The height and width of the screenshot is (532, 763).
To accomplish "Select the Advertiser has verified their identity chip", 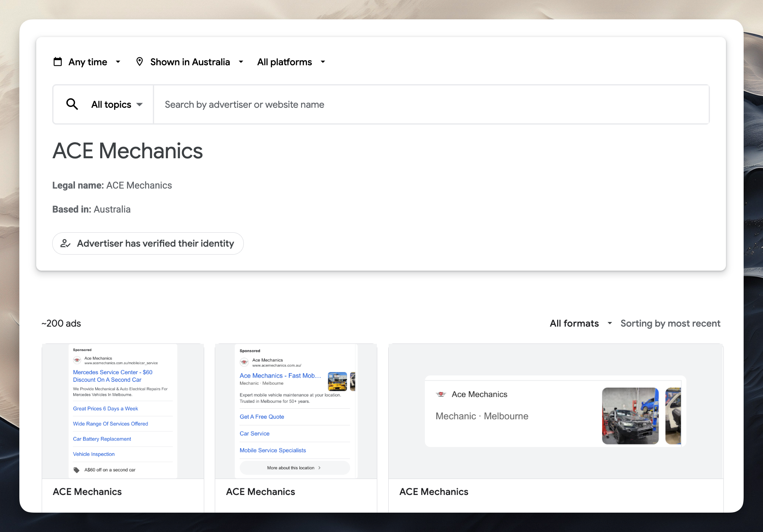I will [x=148, y=243].
